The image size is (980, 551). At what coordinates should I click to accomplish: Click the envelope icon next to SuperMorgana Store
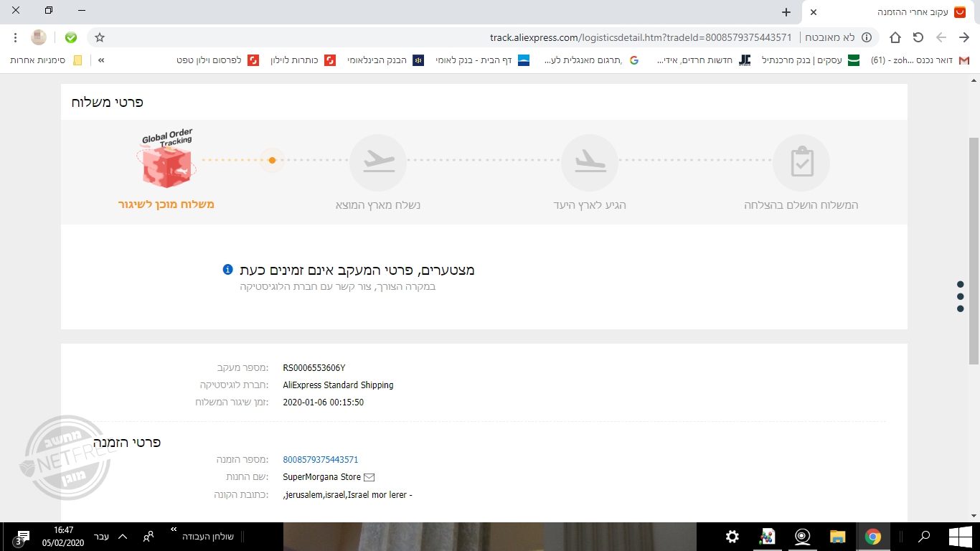[x=369, y=477]
